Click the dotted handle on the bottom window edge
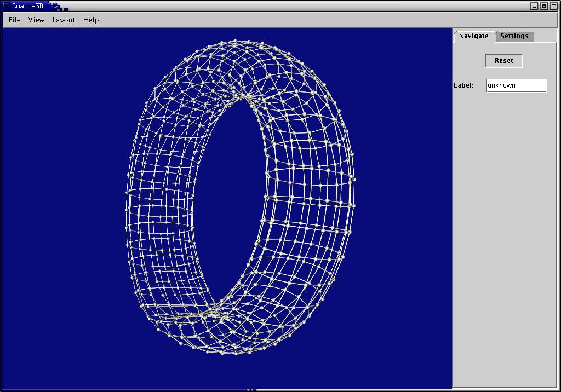 tap(251, 390)
